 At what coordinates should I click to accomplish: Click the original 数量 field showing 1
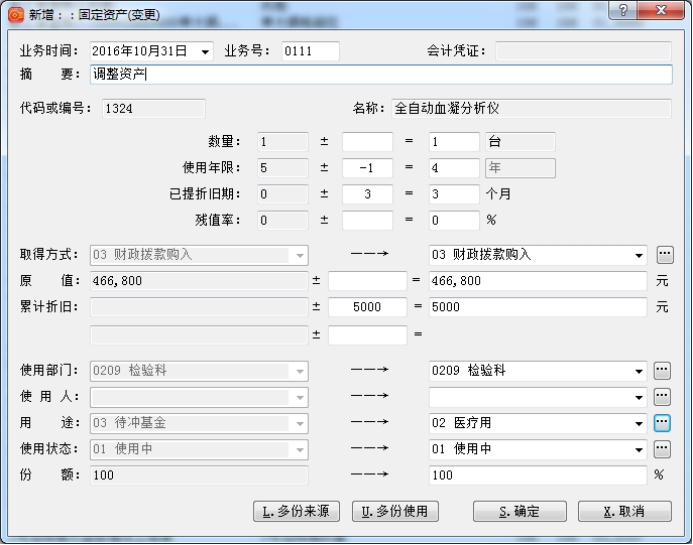pyautogui.click(x=282, y=142)
